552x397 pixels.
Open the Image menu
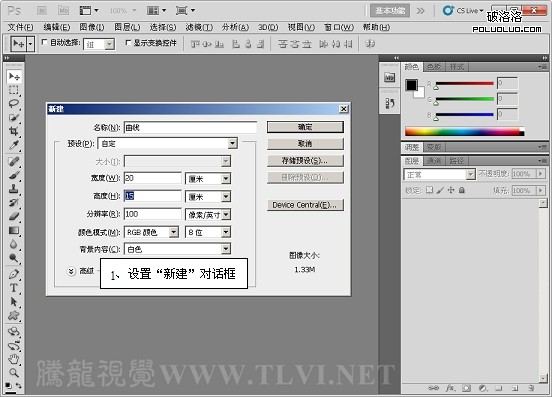pos(92,27)
